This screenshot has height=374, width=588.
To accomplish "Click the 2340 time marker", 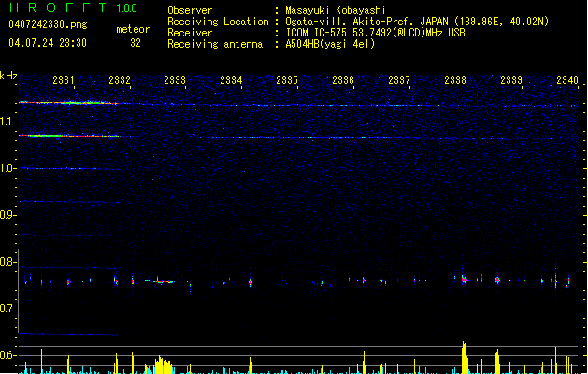I will tap(567, 80).
